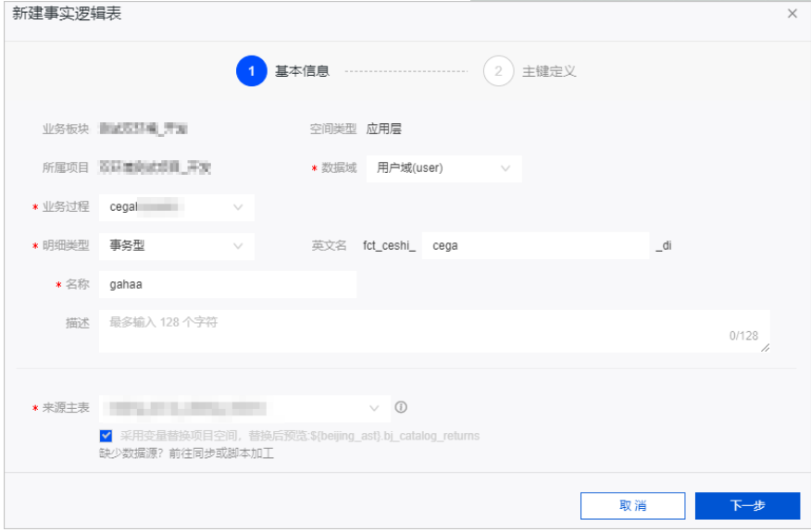The width and height of the screenshot is (811, 532).
Task: Click the 0/128 character counter
Action: (743, 336)
